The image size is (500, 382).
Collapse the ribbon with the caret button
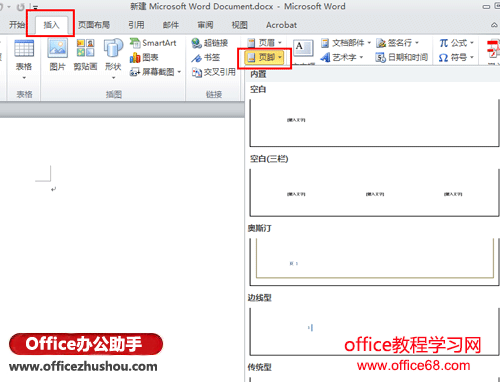(494, 25)
